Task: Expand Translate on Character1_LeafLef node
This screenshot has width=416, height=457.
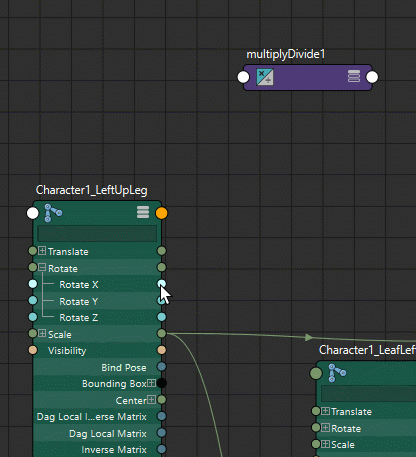Action: pos(326,411)
